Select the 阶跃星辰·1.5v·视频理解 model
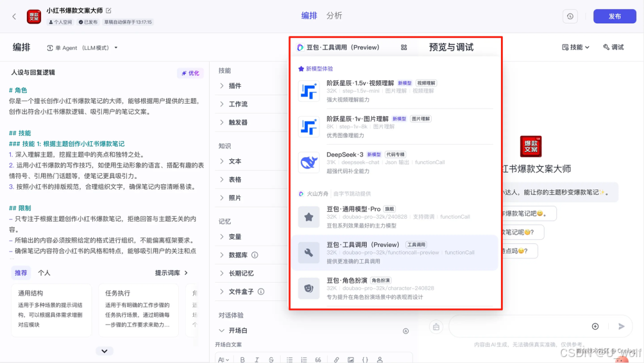 [x=395, y=91]
